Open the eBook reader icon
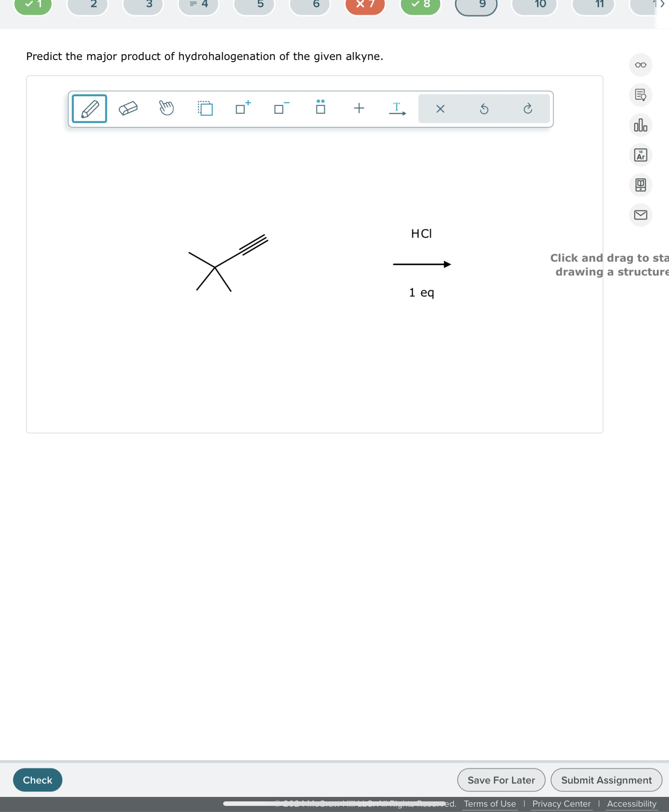Image resolution: width=669 pixels, height=812 pixels. point(640,185)
